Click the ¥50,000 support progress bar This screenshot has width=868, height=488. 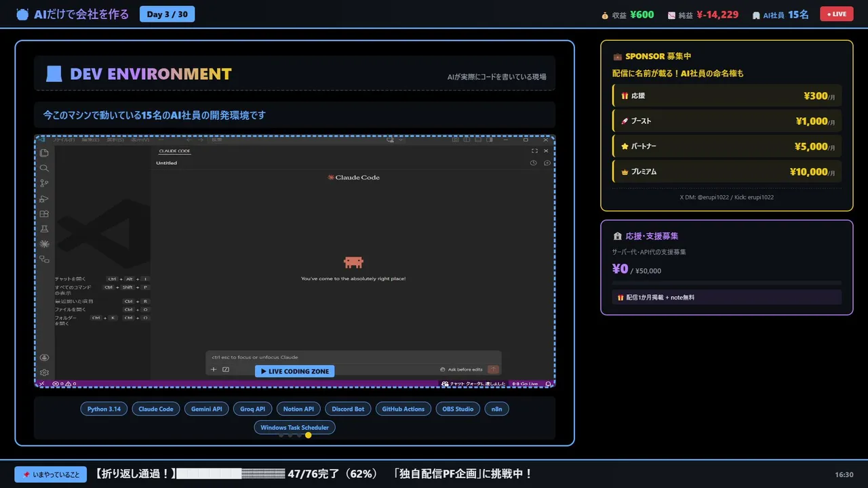click(x=726, y=283)
